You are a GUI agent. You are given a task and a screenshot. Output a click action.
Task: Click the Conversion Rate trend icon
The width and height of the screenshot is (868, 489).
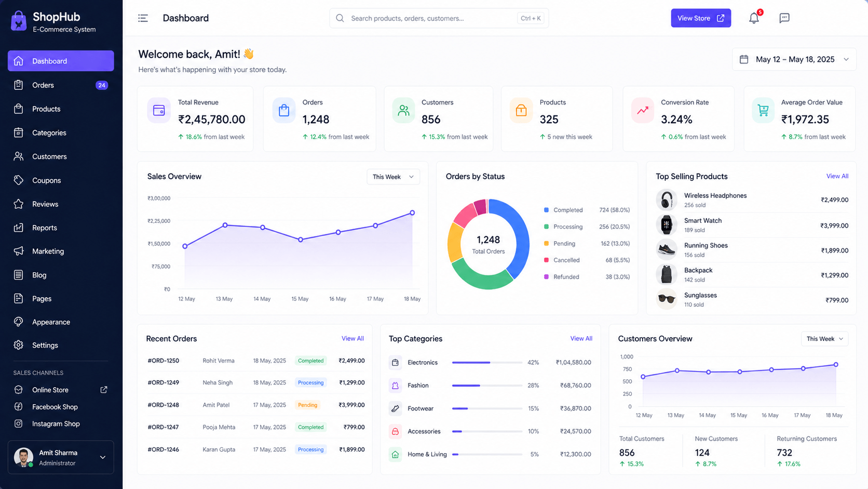642,110
